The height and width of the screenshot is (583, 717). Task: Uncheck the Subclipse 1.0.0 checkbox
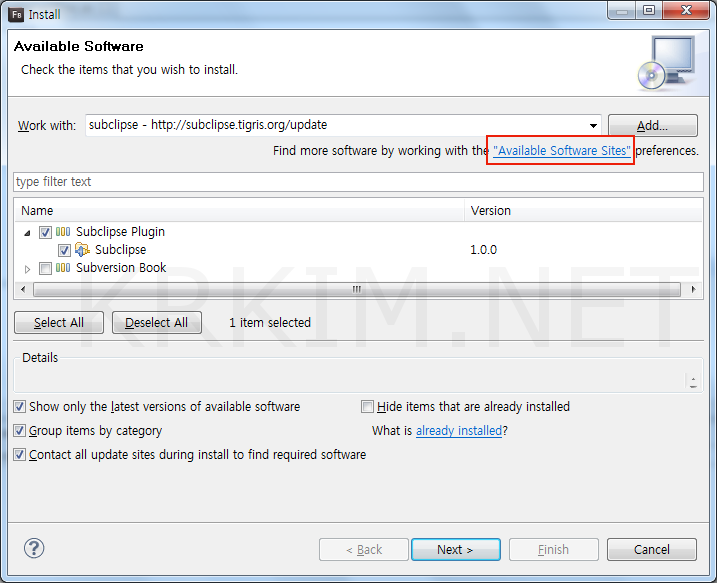64,250
